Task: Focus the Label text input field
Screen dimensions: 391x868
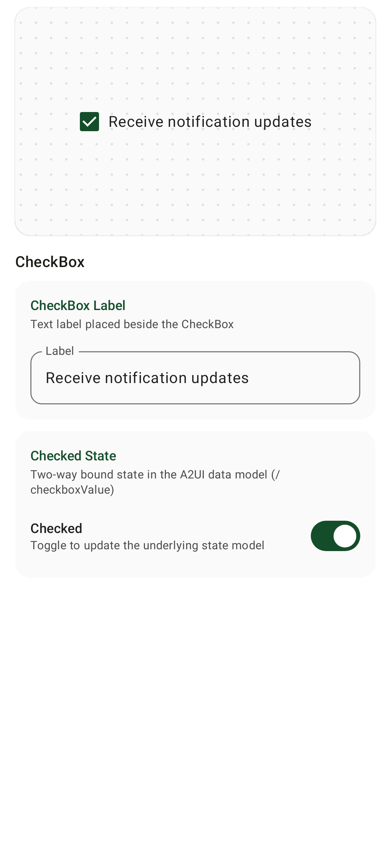Action: pyautogui.click(x=195, y=378)
